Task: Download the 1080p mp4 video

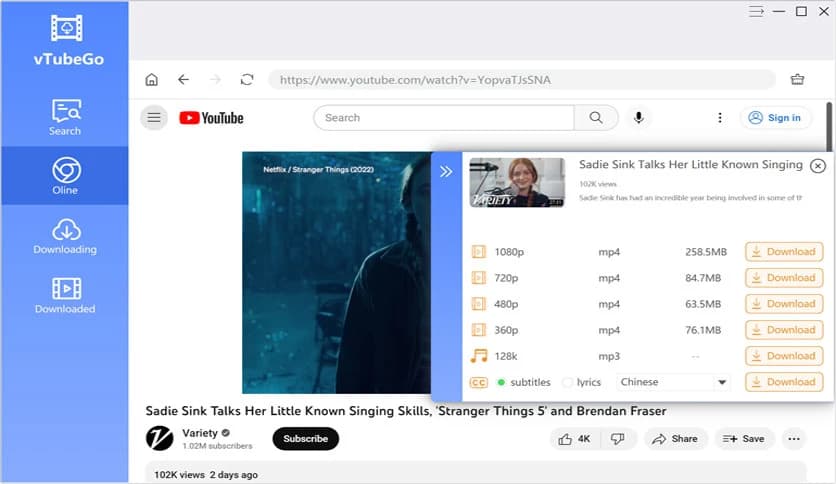Action: tap(784, 252)
